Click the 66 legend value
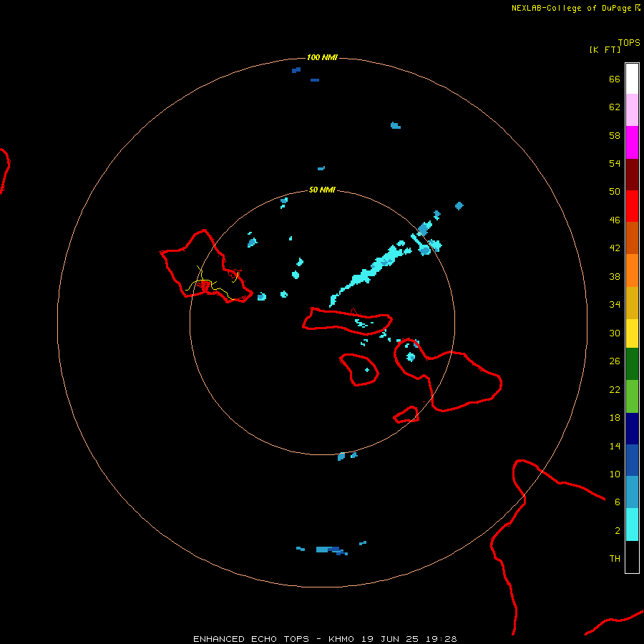Viewport: 644px width, 644px height. (615, 79)
